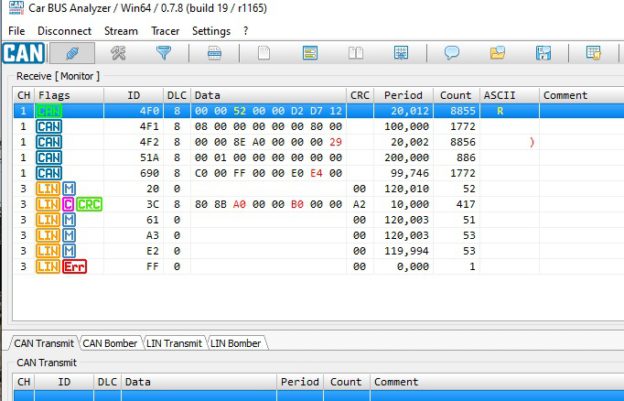Select the LIN row with ID 20

318,189
